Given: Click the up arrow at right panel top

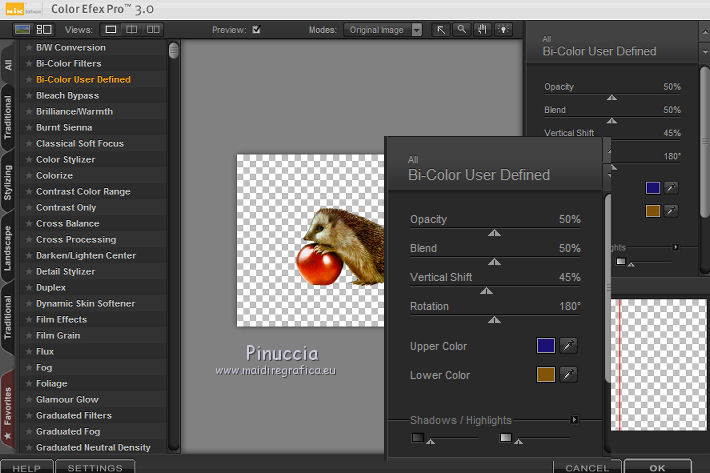Looking at the screenshot, I should click(705, 32).
